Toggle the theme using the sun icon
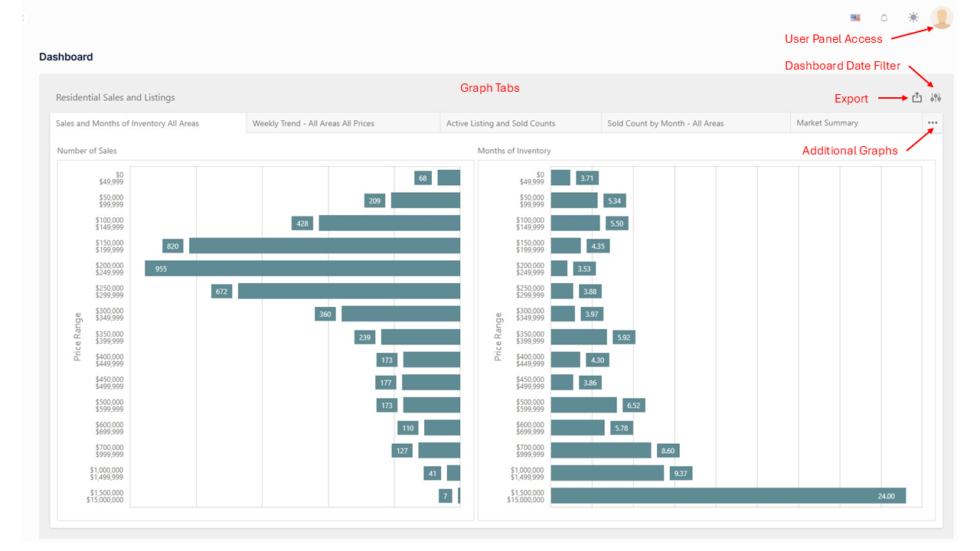The image size is (980, 551). coord(913,17)
